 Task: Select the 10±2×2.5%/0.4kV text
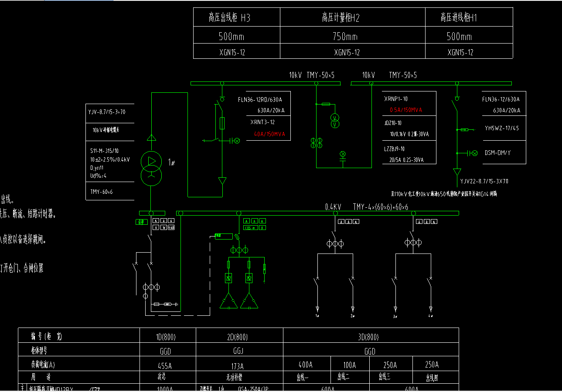tap(110, 159)
